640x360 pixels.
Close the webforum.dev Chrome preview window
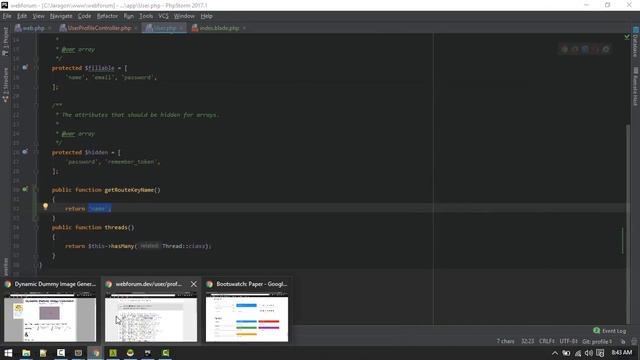(193, 284)
